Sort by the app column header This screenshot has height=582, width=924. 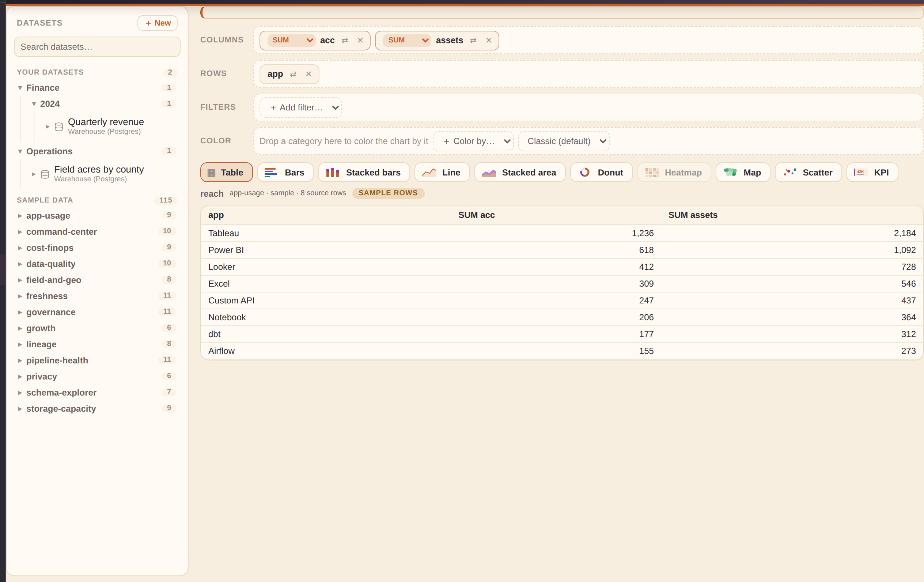[216, 215]
